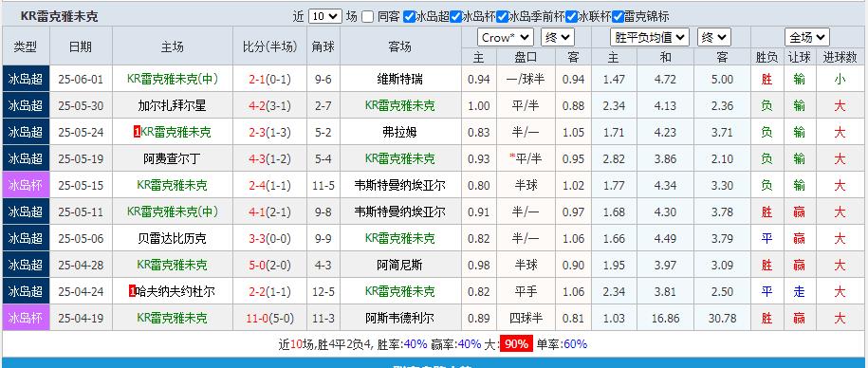This screenshot has height=368, width=868.
Task: Click the 25-04-28 date cell
Action: point(81,265)
